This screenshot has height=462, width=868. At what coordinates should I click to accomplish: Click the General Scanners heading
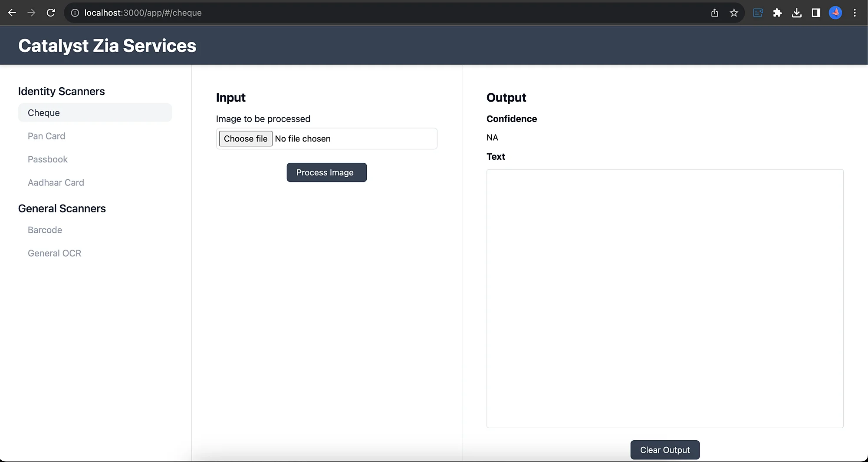[62, 209]
